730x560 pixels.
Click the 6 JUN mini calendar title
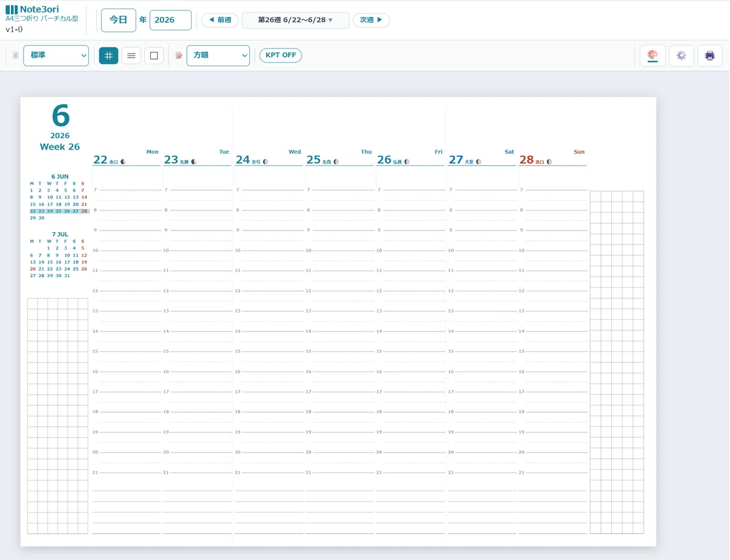coord(60,176)
